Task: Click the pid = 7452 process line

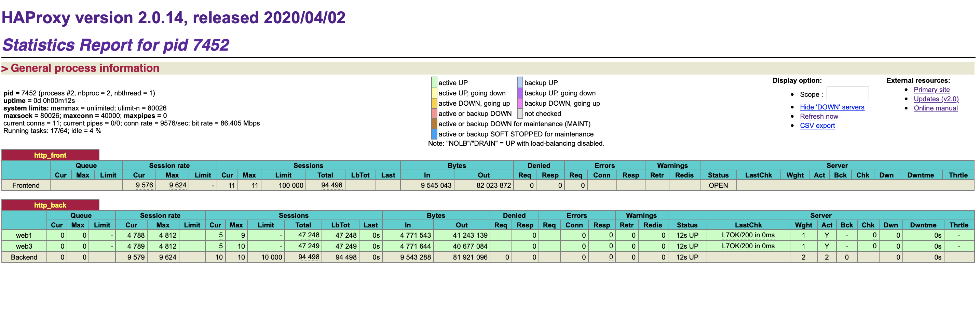Action: pos(79,93)
